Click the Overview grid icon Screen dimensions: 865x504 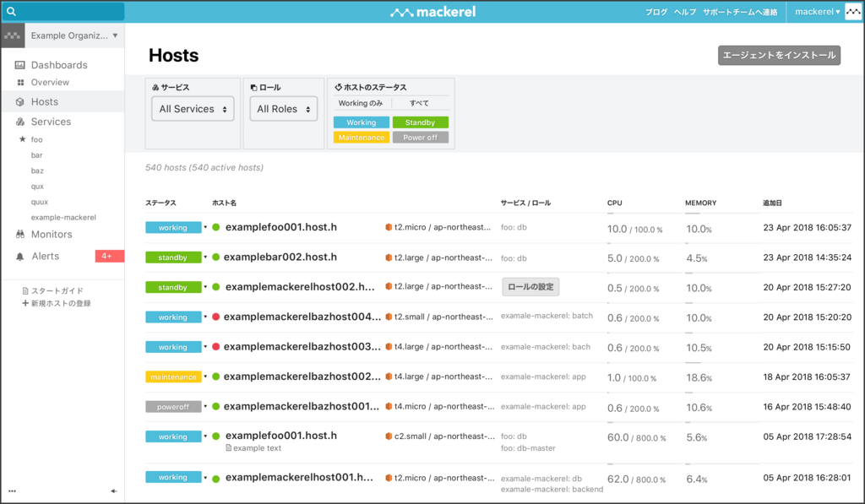pyautogui.click(x=20, y=82)
